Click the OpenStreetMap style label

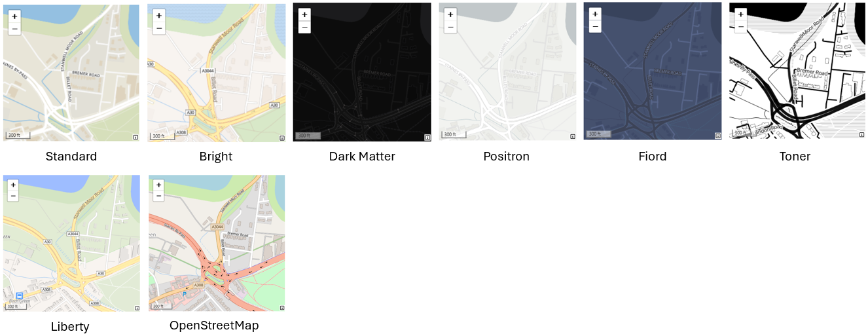coord(214,326)
